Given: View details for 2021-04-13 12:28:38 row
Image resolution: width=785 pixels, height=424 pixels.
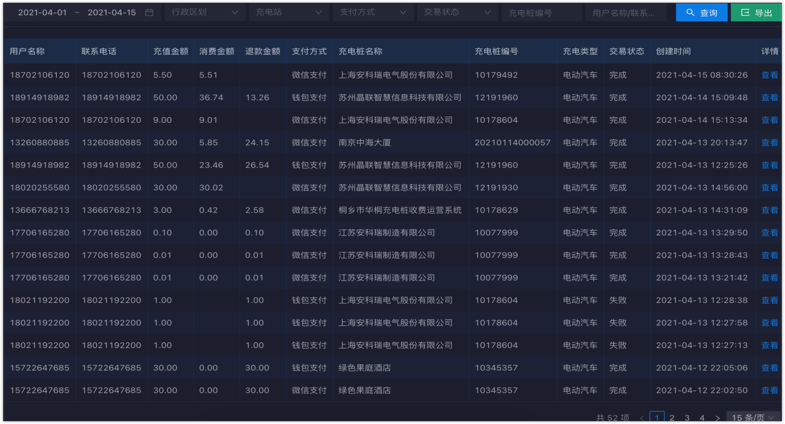Looking at the screenshot, I should 769,300.
